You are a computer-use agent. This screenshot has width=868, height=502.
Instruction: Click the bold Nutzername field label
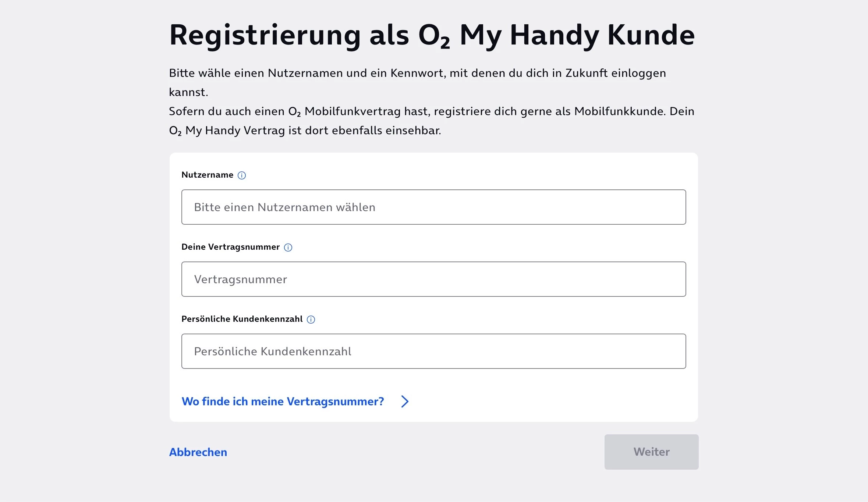tap(207, 175)
